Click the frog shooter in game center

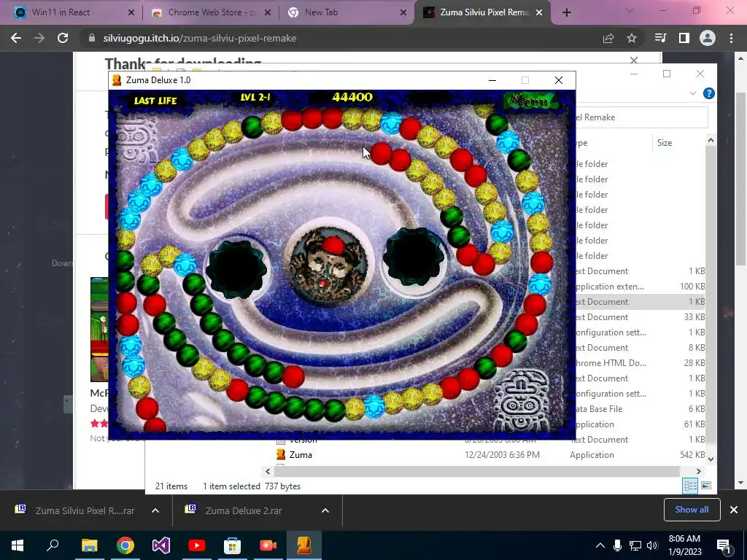329,265
